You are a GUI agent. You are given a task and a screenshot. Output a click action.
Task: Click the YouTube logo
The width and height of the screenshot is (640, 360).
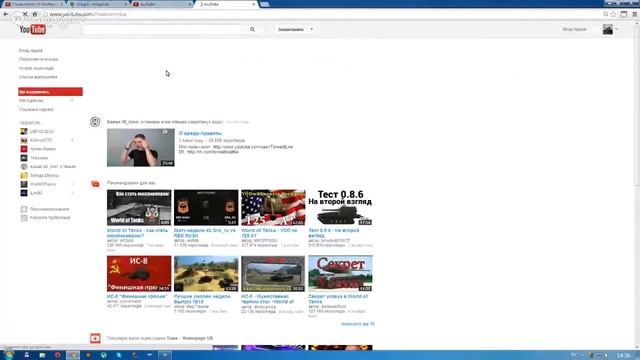(x=33, y=29)
